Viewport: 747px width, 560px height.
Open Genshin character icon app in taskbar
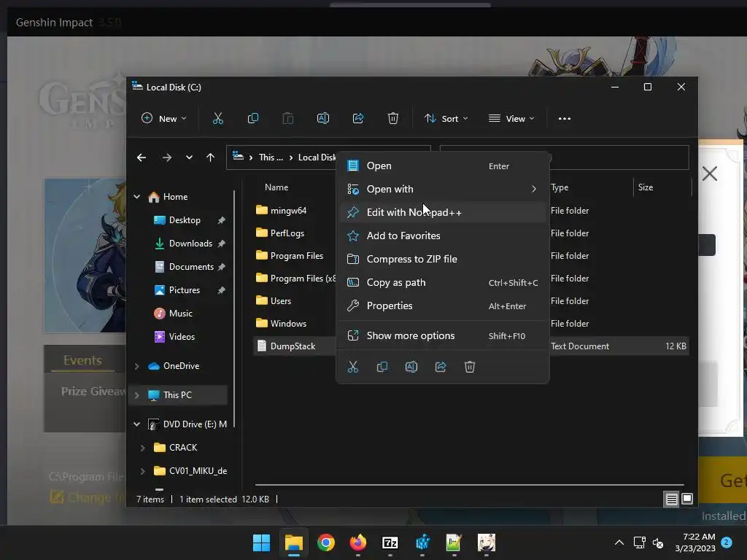tap(487, 542)
